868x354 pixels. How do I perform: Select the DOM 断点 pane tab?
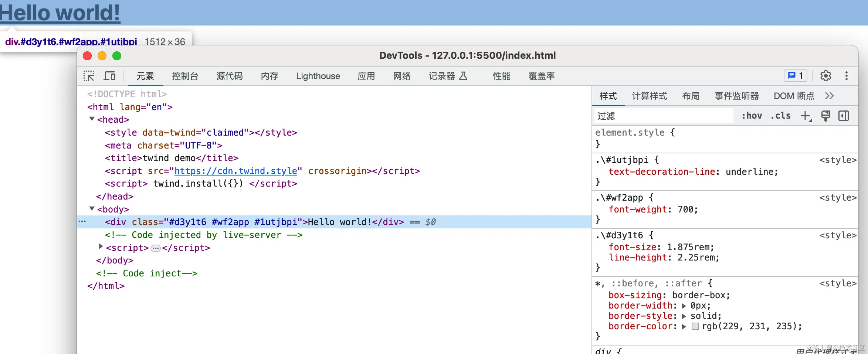[x=794, y=96]
